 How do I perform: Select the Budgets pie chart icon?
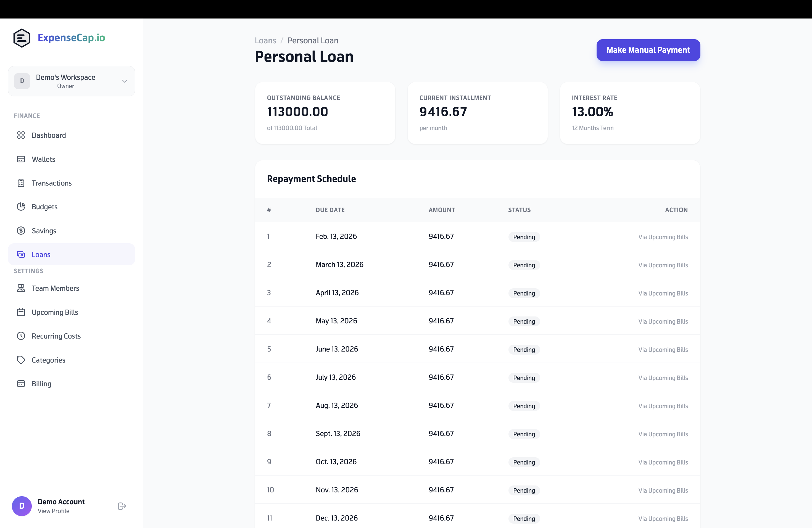pyautogui.click(x=21, y=207)
